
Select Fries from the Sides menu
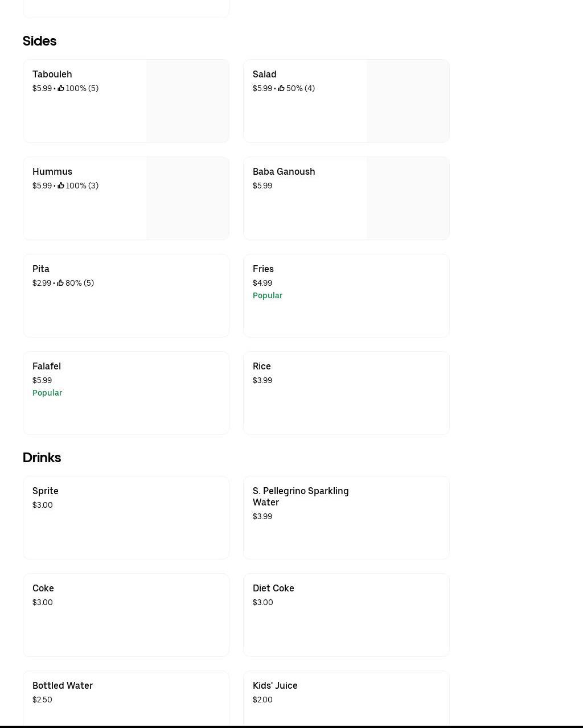pyautogui.click(x=263, y=269)
